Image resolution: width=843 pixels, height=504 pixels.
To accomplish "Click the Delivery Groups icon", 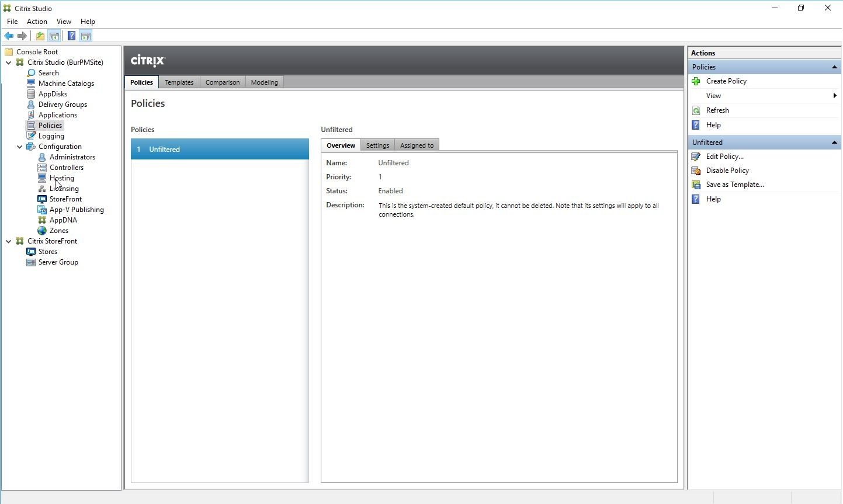I will pos(31,105).
